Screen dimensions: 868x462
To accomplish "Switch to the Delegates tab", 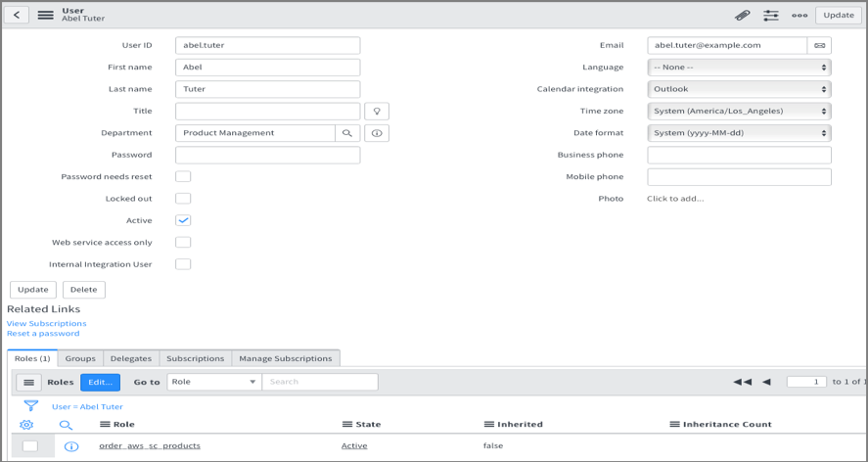I will [x=131, y=358].
